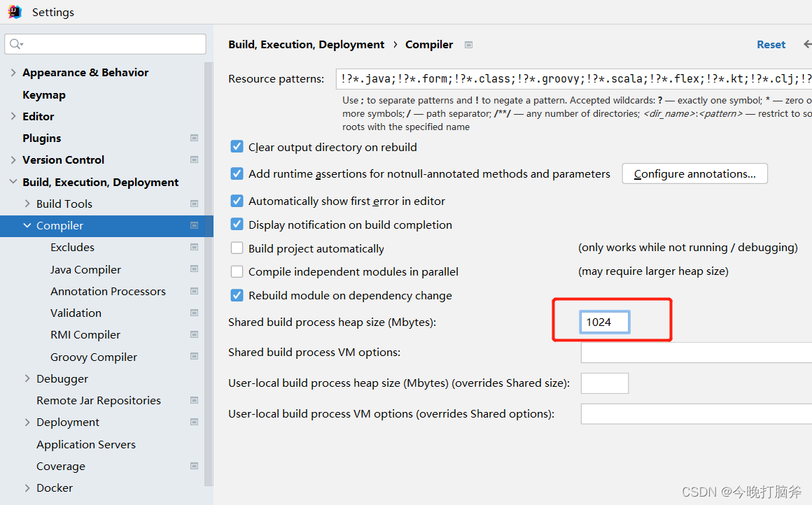Open Configure annotations dialog
Image resolution: width=812 pixels, height=505 pixels.
click(x=694, y=173)
